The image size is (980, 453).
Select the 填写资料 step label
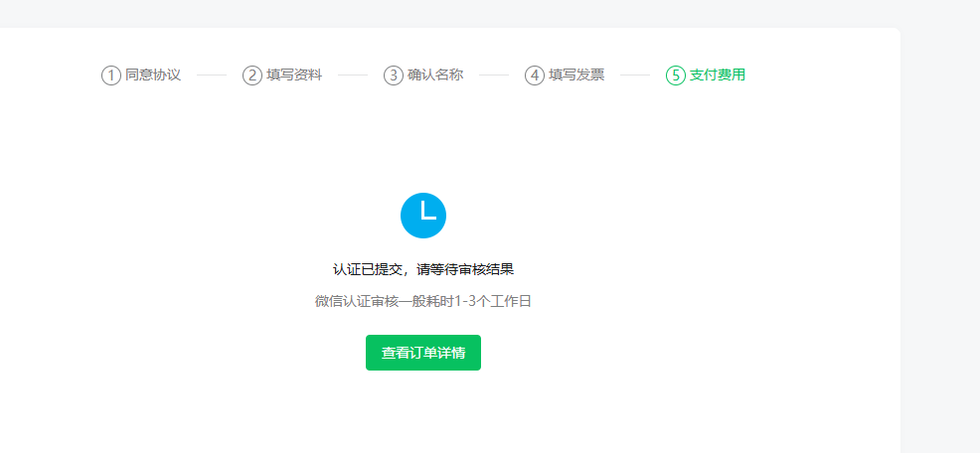click(x=294, y=75)
